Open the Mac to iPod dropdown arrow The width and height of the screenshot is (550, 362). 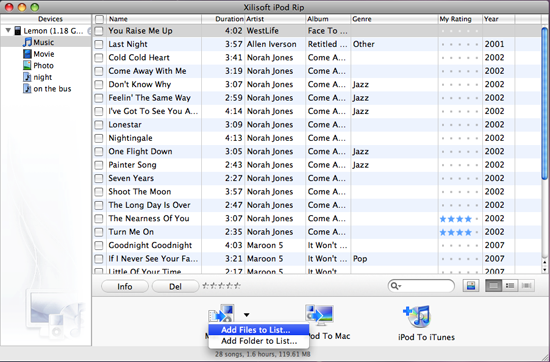point(247,315)
